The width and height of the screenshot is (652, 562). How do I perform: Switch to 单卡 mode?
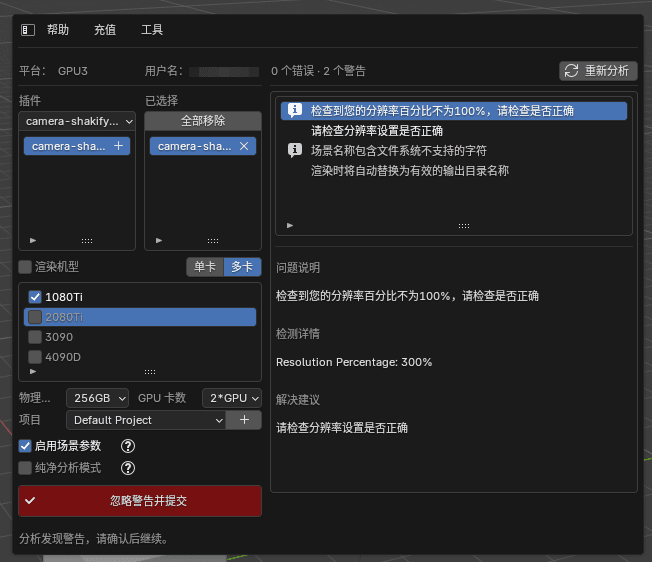(x=205, y=267)
